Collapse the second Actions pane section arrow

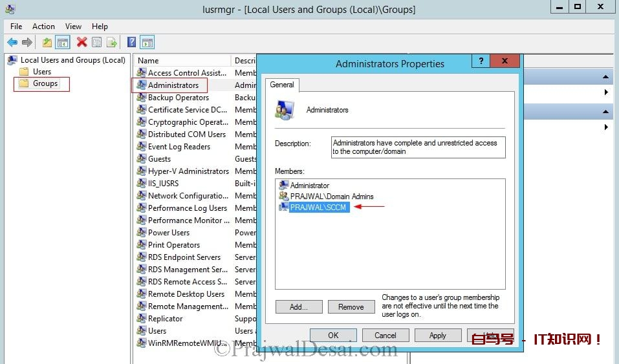click(606, 112)
